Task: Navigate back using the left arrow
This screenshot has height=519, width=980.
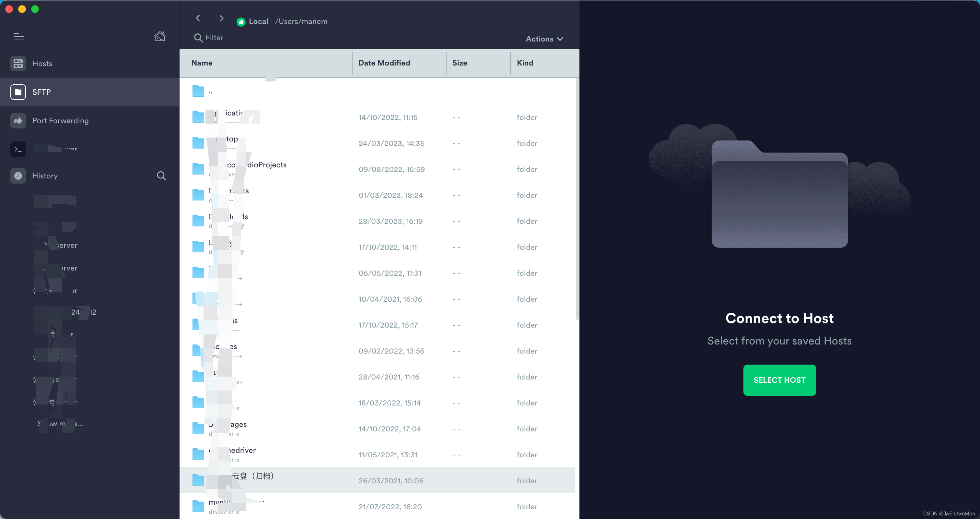Action: [x=198, y=18]
